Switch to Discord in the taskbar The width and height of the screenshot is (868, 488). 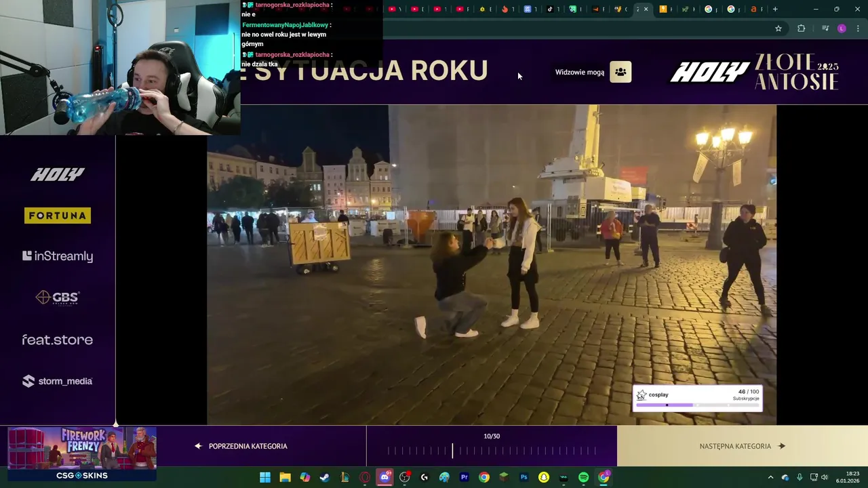[x=384, y=477]
